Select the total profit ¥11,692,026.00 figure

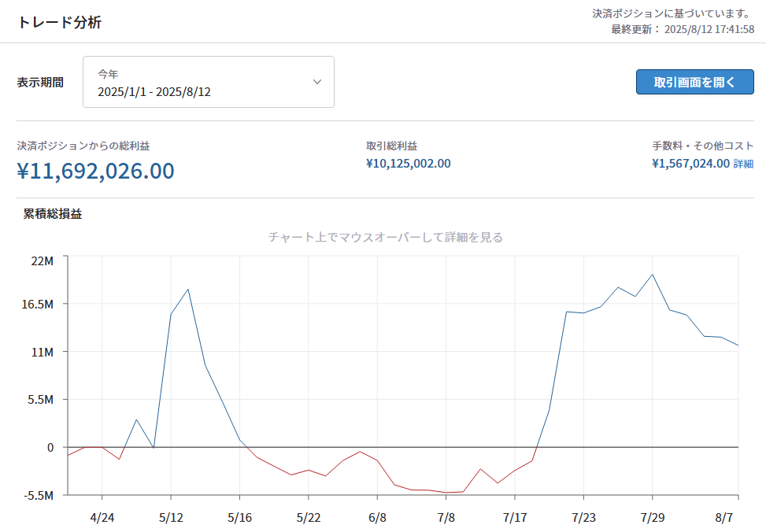click(96, 171)
